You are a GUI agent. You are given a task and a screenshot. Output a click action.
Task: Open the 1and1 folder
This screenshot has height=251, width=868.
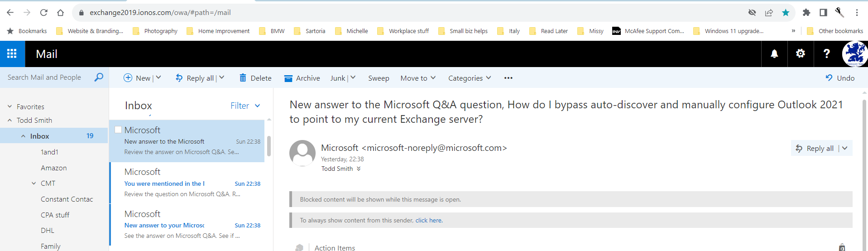[49, 152]
